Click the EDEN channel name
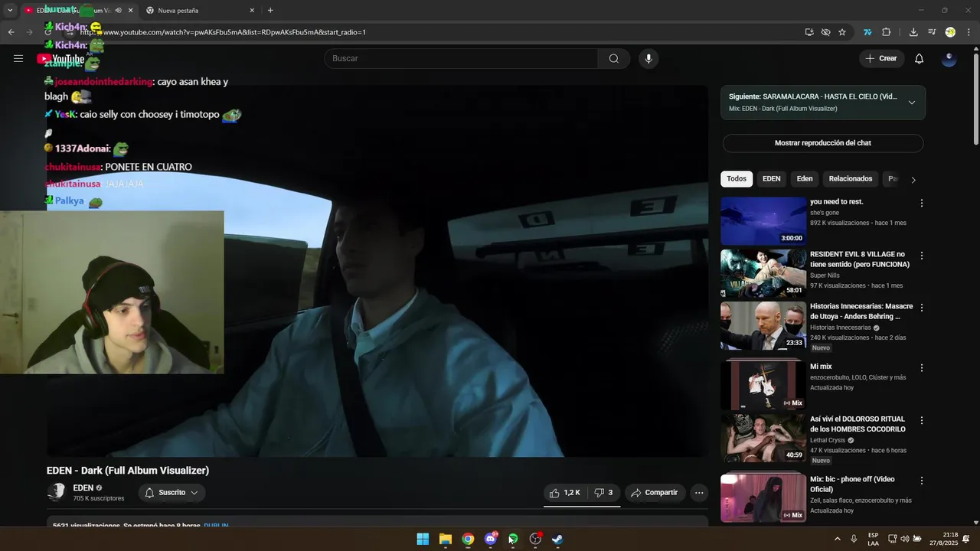 pos(83,487)
